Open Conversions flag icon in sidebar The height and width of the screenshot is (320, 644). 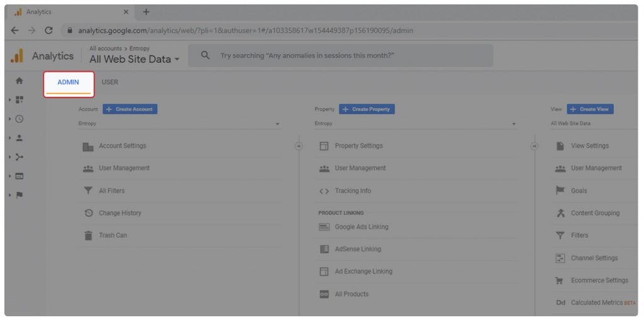[x=19, y=195]
